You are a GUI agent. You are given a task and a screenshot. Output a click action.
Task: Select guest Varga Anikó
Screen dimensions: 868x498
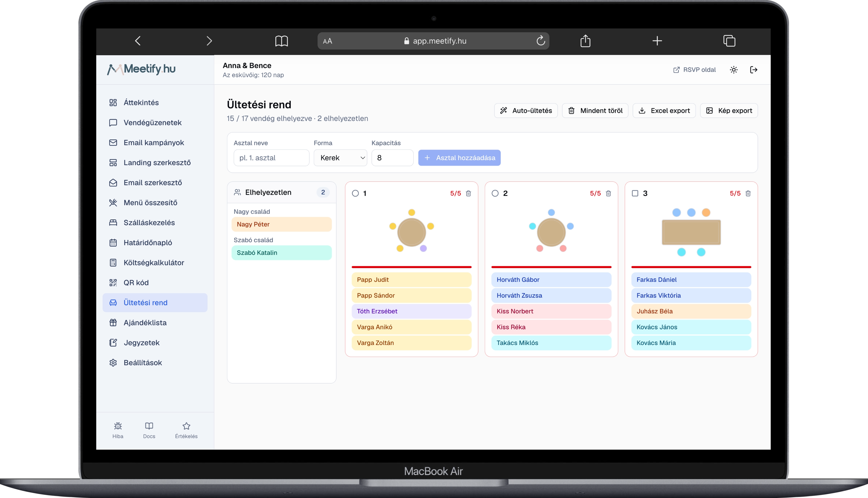411,327
